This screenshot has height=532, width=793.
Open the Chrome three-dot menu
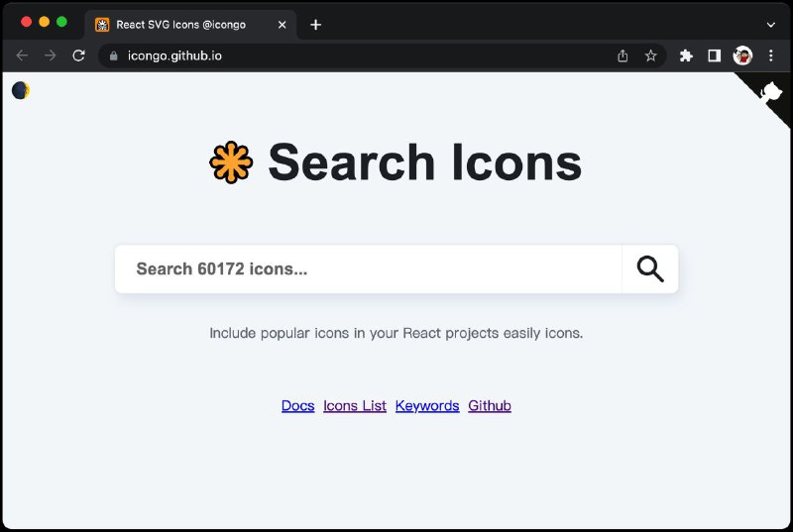point(771,55)
